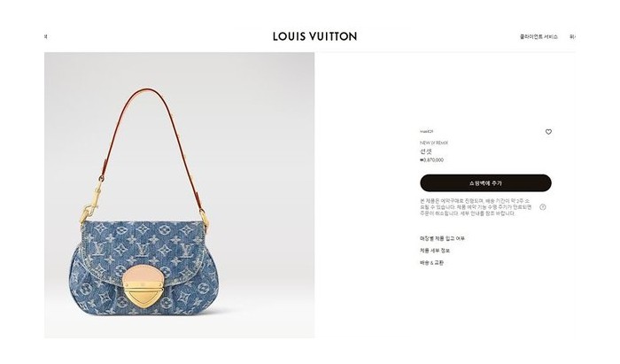Click the ₩3,870,000 price text
This screenshot has height=364, width=620.
click(x=431, y=160)
